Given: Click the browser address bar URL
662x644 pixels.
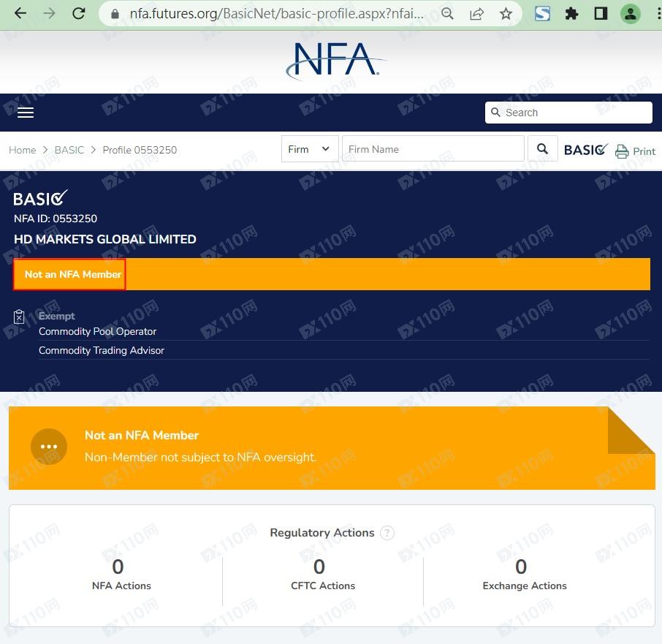Looking at the screenshot, I should [276, 13].
